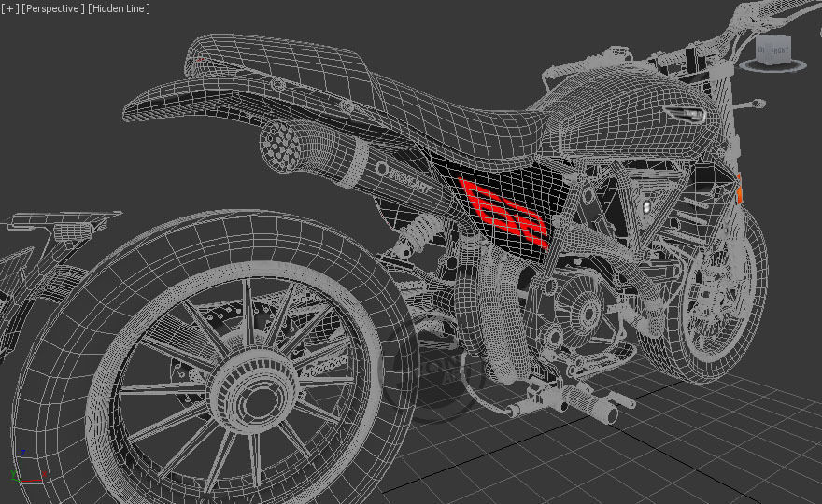Open the Hidden Line shading menu
The width and height of the screenshot is (822, 504).
(119, 8)
